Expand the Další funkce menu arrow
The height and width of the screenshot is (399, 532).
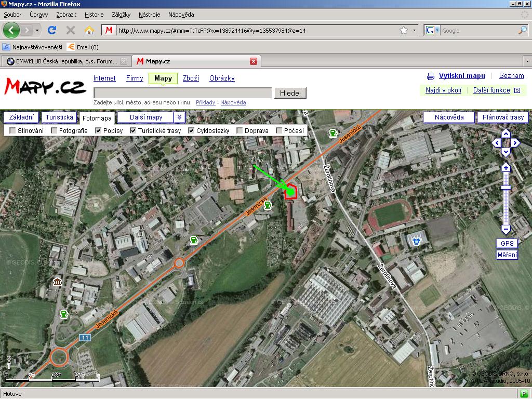tap(517, 90)
